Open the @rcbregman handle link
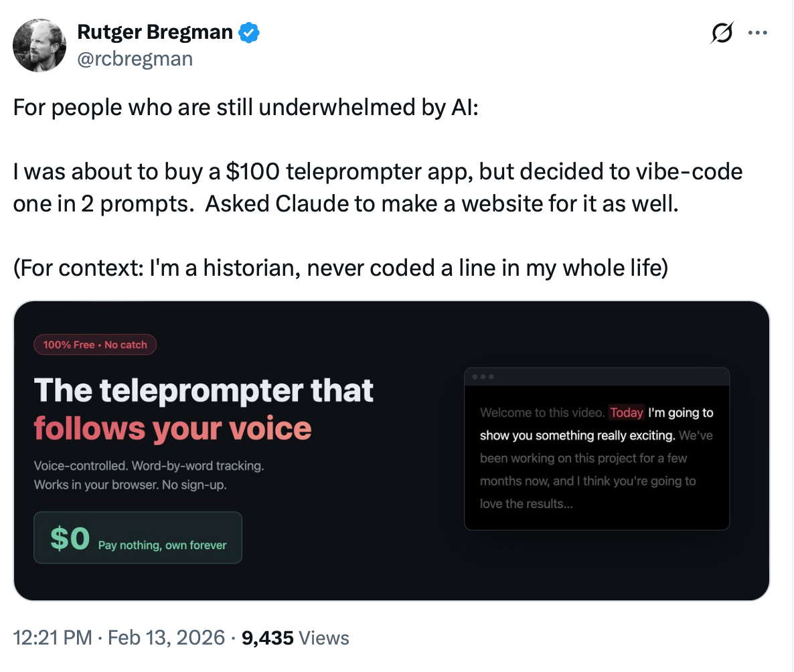Screen dimensions: 794x672 pyautogui.click(x=135, y=59)
